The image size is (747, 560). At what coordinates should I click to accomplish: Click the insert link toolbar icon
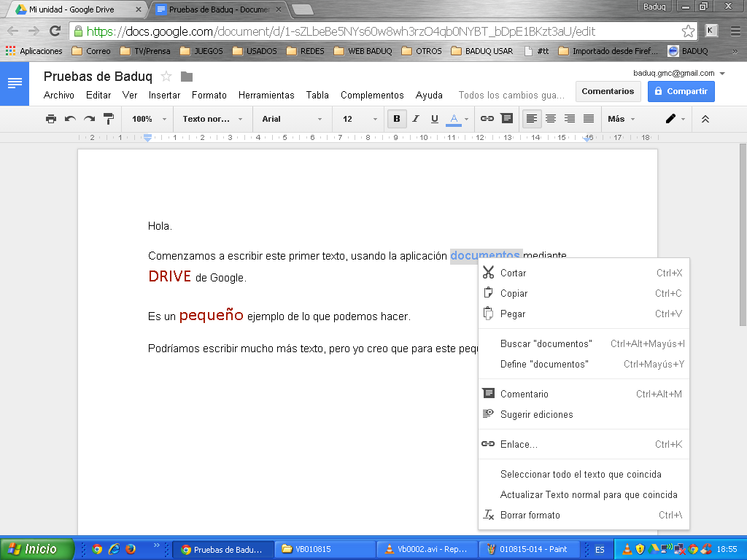[x=487, y=119]
